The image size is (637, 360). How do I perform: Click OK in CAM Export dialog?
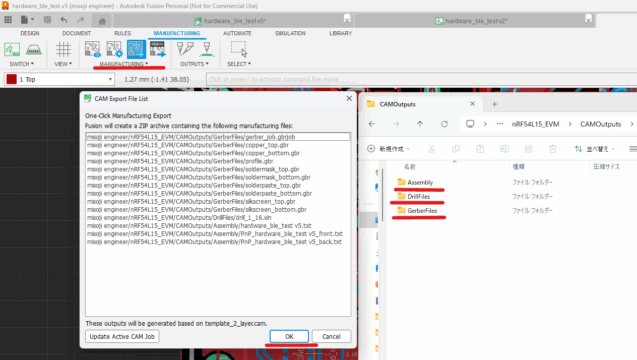pos(289,336)
